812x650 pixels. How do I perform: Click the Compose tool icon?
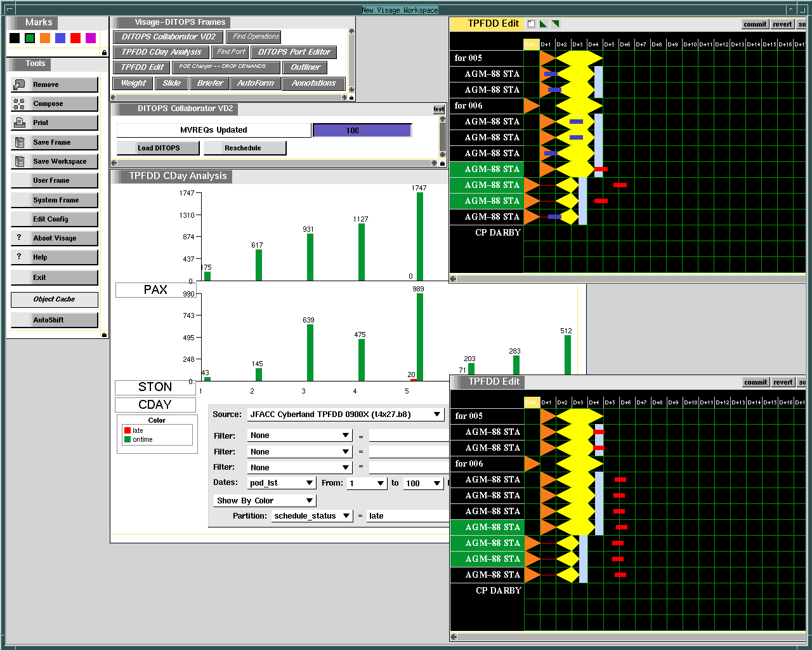click(x=19, y=104)
